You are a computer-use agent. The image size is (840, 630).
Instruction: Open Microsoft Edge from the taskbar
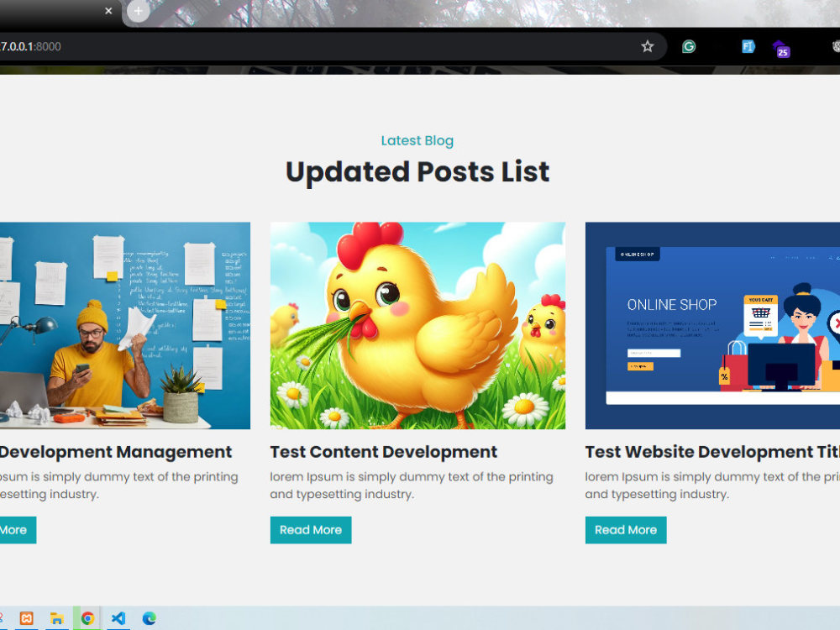[x=150, y=618]
